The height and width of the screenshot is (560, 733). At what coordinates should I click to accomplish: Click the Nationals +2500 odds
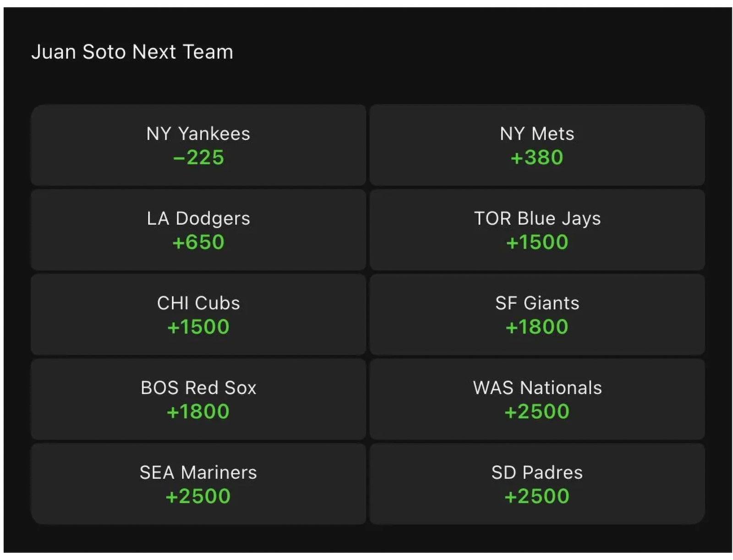537,412
